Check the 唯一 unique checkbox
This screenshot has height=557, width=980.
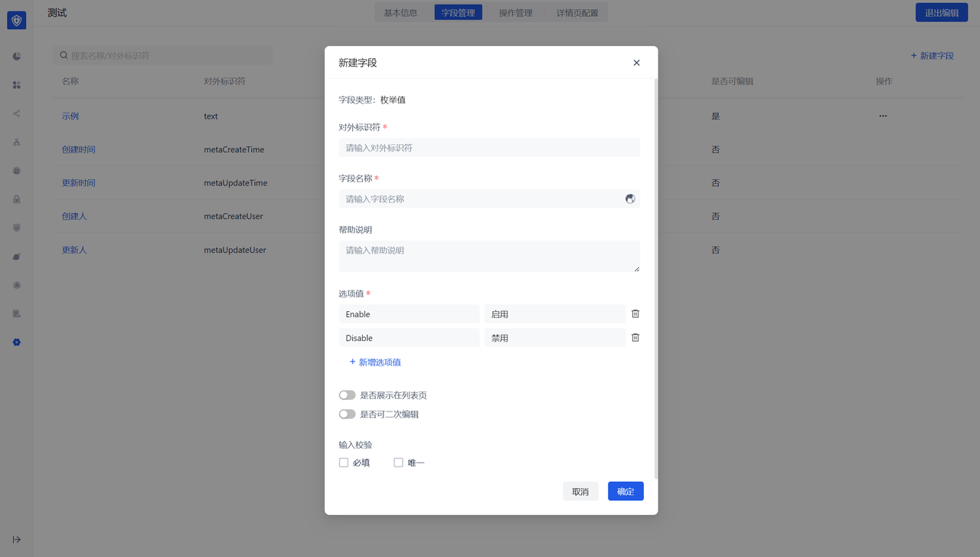[398, 463]
